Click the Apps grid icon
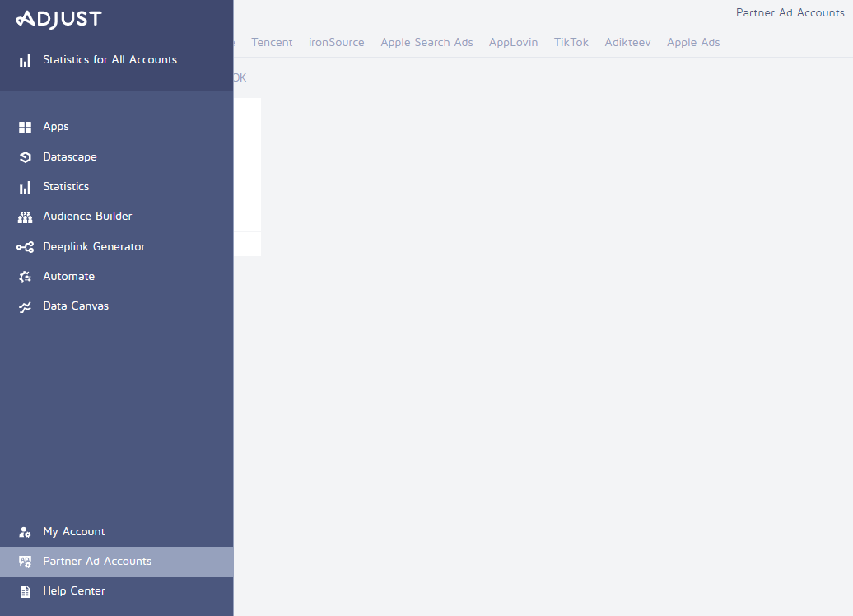Image resolution: width=853 pixels, height=616 pixels. [26, 126]
